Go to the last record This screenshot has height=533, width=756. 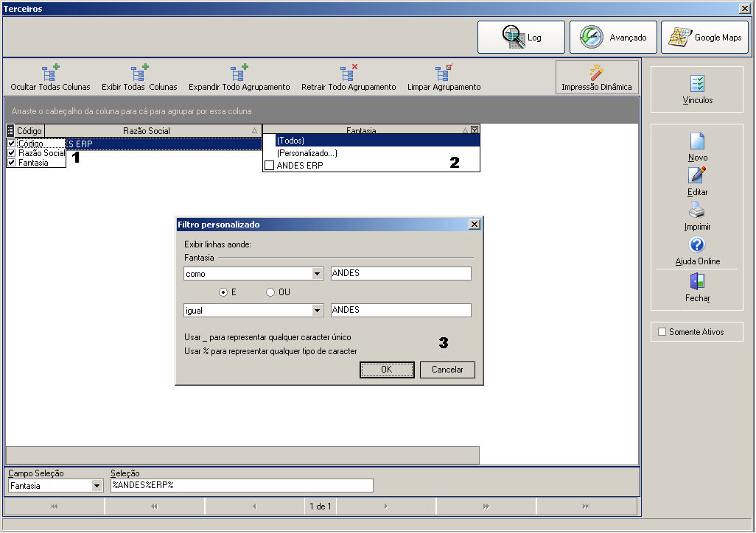[x=586, y=506]
